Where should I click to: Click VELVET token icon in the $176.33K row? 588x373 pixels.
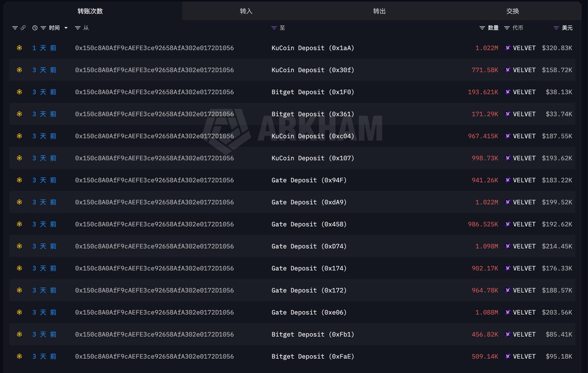pyautogui.click(x=508, y=268)
